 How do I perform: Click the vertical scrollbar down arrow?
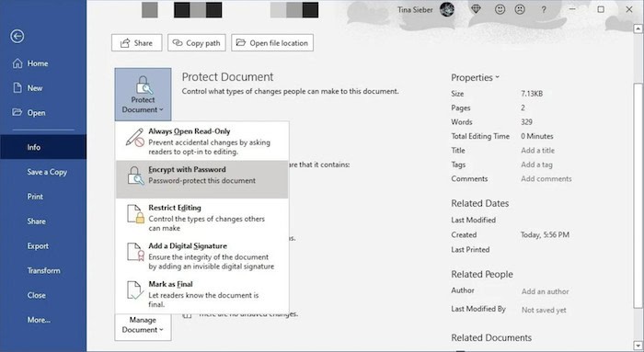638,345
